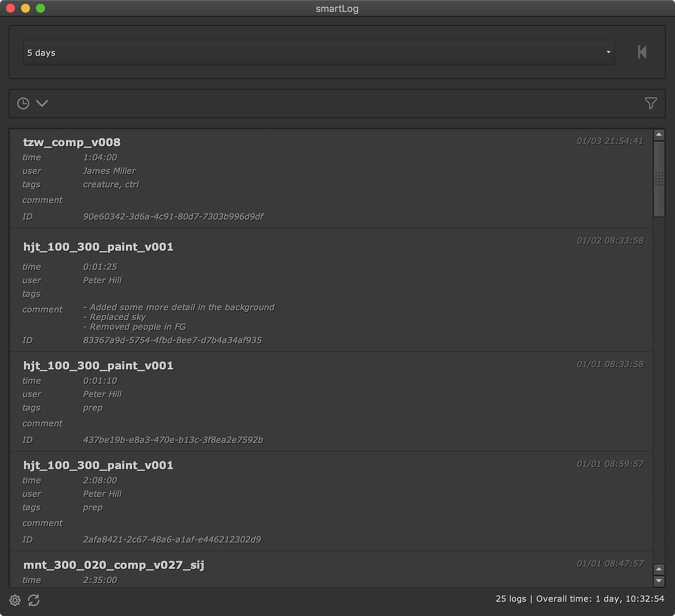Open the 5 days time range dropdown
This screenshot has width=675, height=616.
[318, 52]
